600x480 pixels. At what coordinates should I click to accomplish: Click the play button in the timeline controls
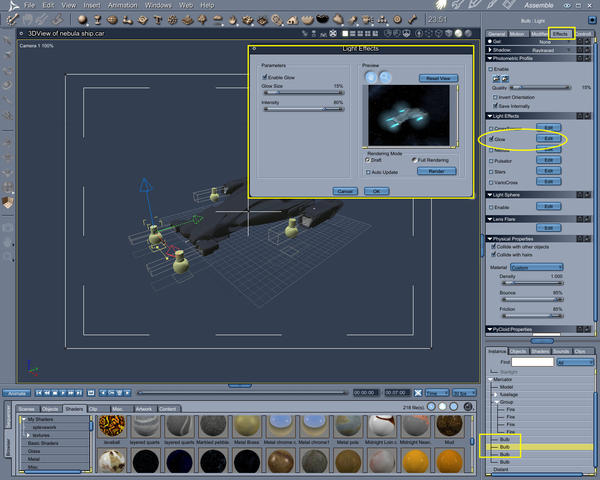63,393
